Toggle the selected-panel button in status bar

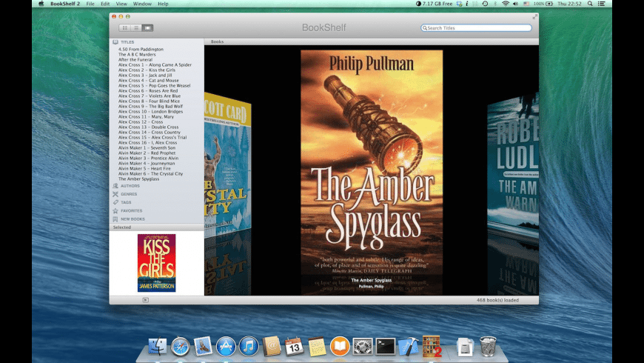coord(145,300)
